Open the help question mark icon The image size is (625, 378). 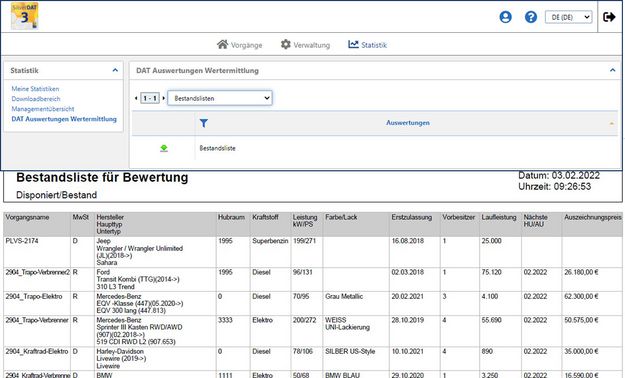tap(531, 17)
